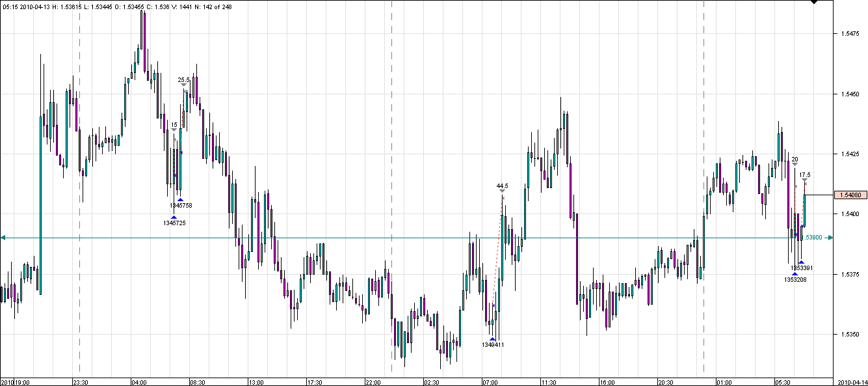
Task: Click the 01:00 time axis label
Action: click(724, 382)
